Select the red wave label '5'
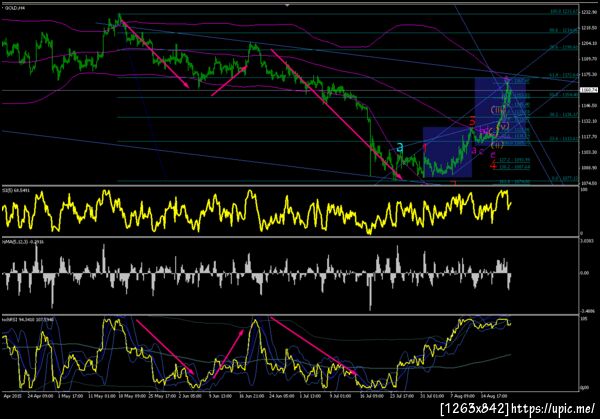This screenshot has width=600, height=419. [472, 122]
